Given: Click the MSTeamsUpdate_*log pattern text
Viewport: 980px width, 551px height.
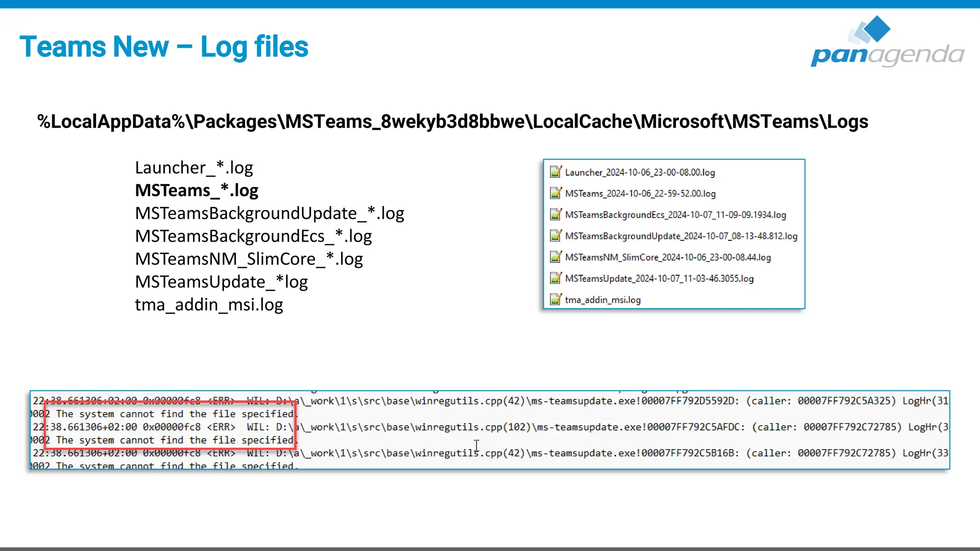Looking at the screenshot, I should pyautogui.click(x=221, y=282).
